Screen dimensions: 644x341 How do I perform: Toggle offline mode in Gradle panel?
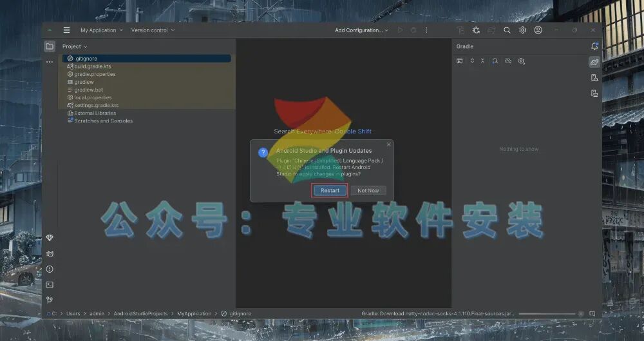[508, 61]
